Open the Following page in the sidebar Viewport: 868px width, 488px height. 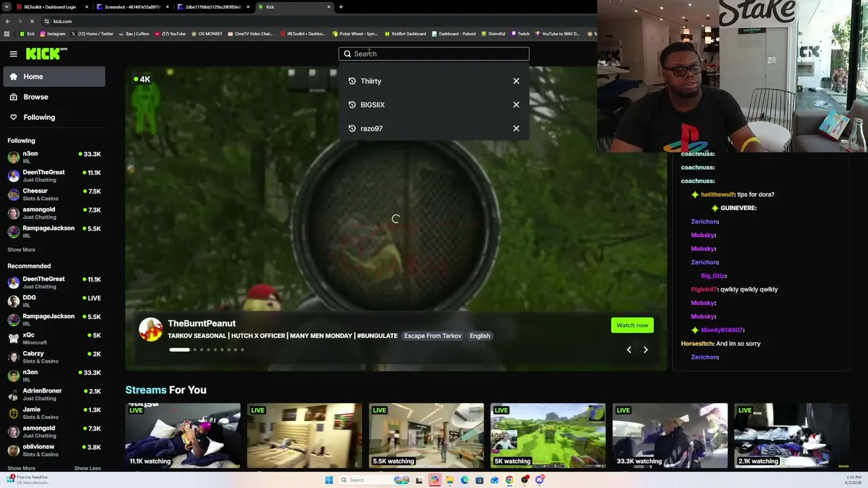coord(54,117)
